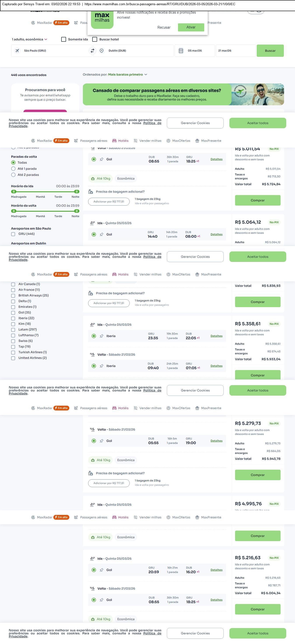Viewport: 295px width, 644px height.
Task: Expand Detalhes for Gol 20:59 flight
Action: (x=216, y=570)
